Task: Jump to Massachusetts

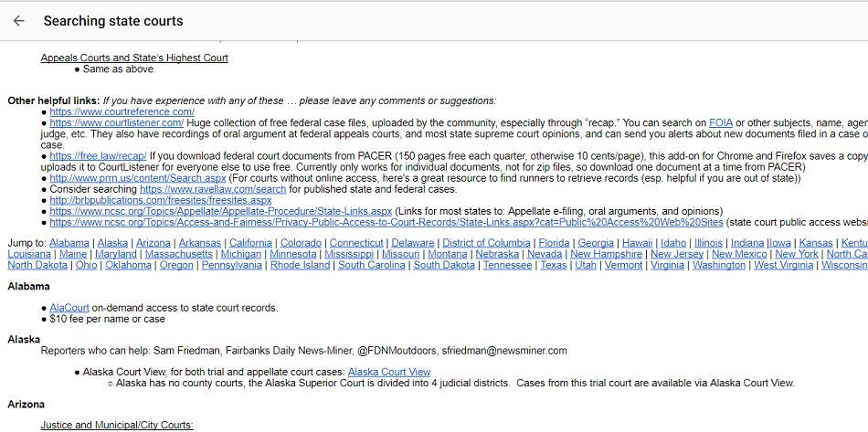Action: 179,254
